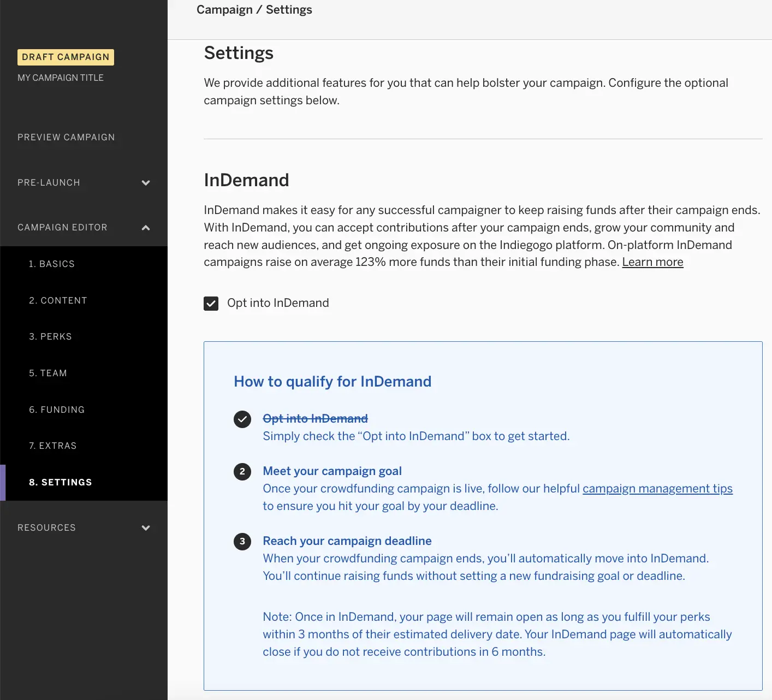Click step 3 number circle icon
Screen dimensions: 772x700
[x=242, y=542]
